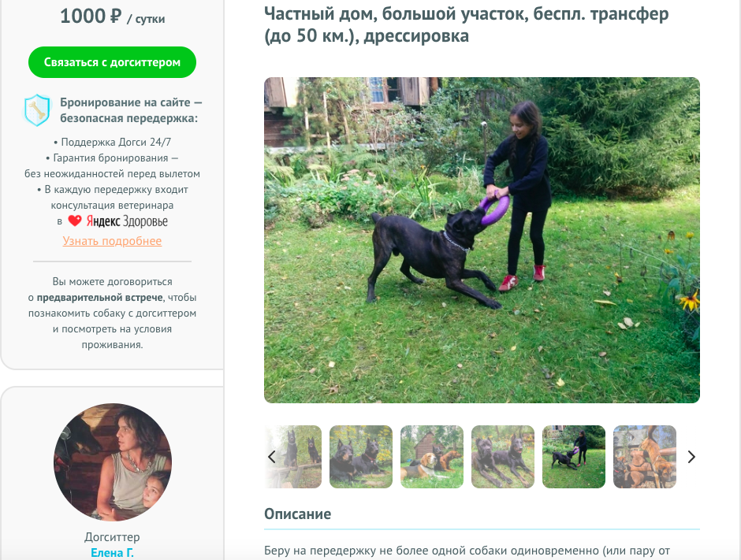Screen dimensions: 741x560
Task: Click the Yandex Health heart icon
Action: click(x=75, y=221)
